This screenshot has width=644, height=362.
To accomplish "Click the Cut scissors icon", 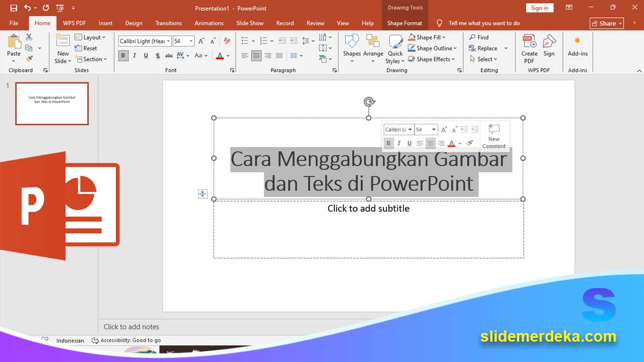I will click(x=29, y=37).
